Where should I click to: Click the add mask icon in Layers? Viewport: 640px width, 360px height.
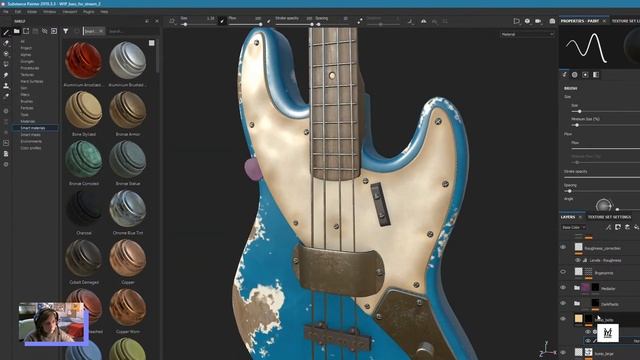coord(618,227)
